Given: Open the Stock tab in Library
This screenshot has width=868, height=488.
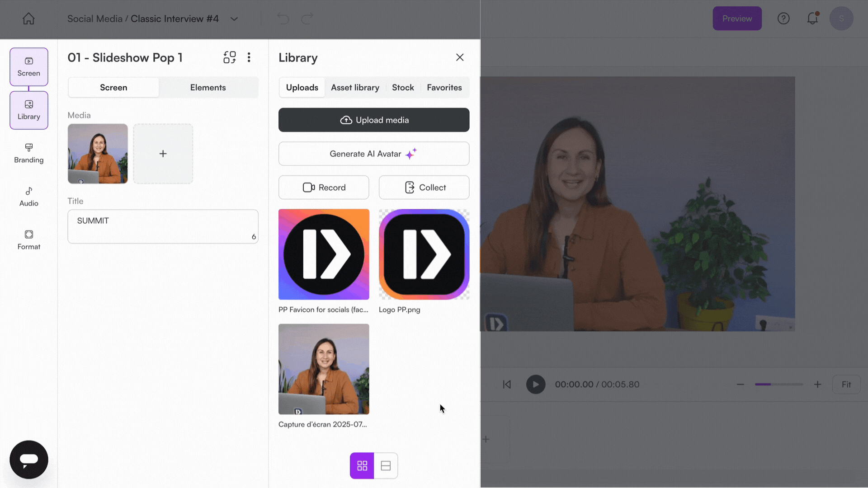Looking at the screenshot, I should [403, 88].
